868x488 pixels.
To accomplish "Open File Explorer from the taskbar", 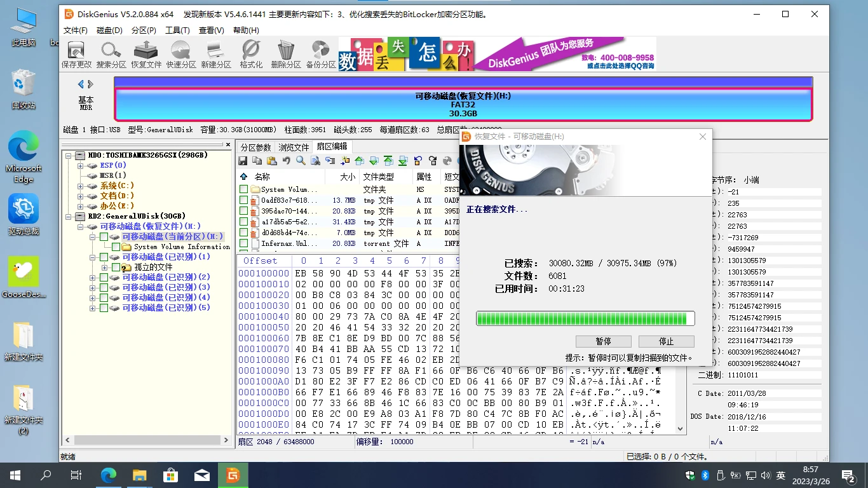I will tap(140, 475).
